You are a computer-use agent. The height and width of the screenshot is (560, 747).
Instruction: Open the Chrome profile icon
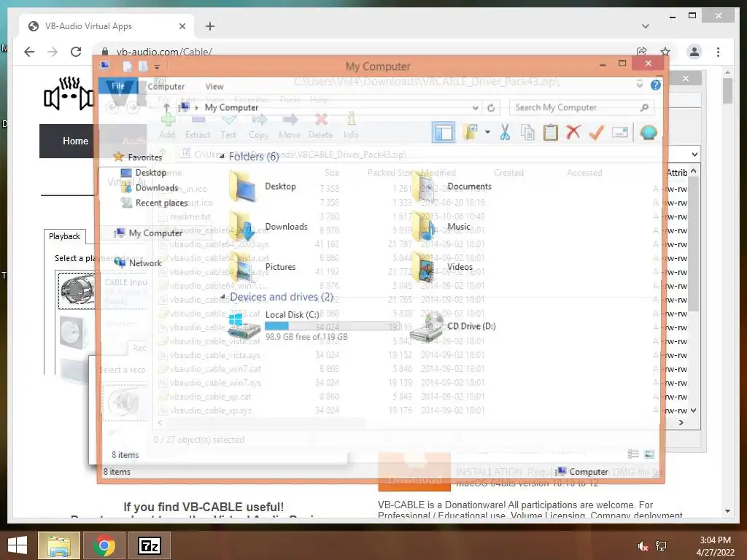[x=694, y=52]
